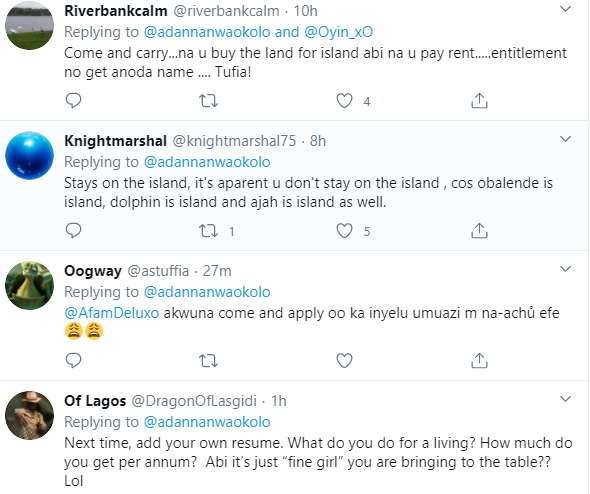Viewport: 590px width, 494px height.
Task: Share Oogway's tweet
Action: (x=479, y=360)
